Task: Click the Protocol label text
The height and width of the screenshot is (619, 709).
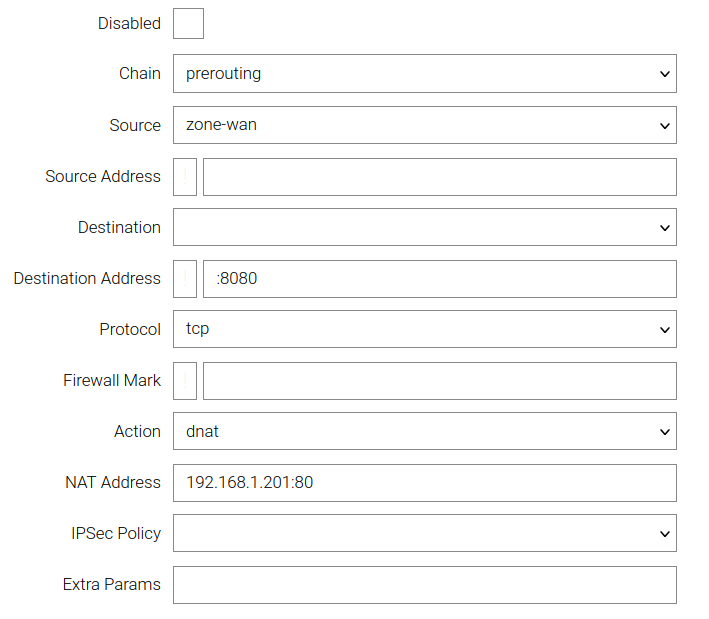Action: click(x=129, y=329)
